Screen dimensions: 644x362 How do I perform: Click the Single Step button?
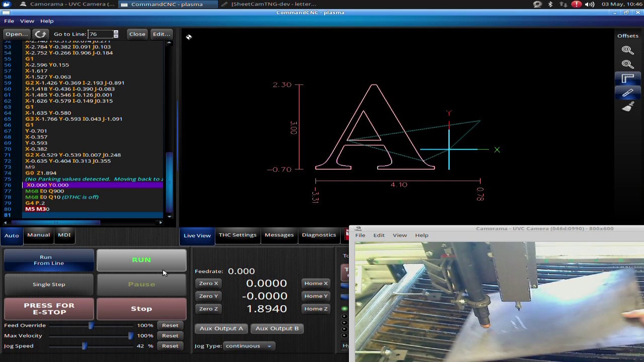[49, 285]
